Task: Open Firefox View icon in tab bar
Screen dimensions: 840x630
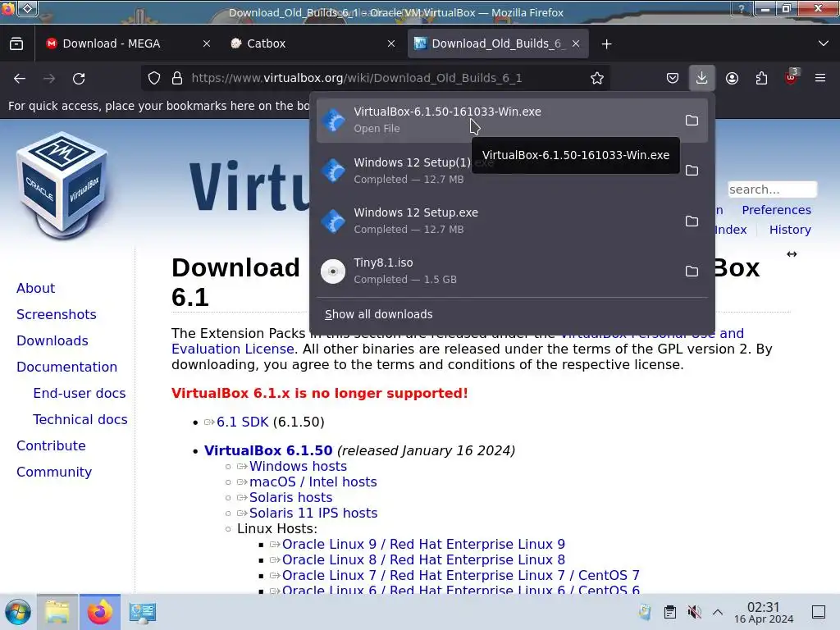Action: click(x=16, y=44)
